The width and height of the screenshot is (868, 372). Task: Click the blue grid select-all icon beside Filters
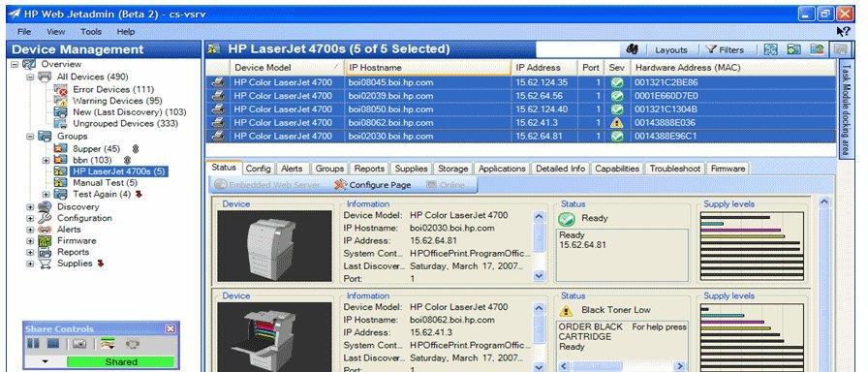770,49
